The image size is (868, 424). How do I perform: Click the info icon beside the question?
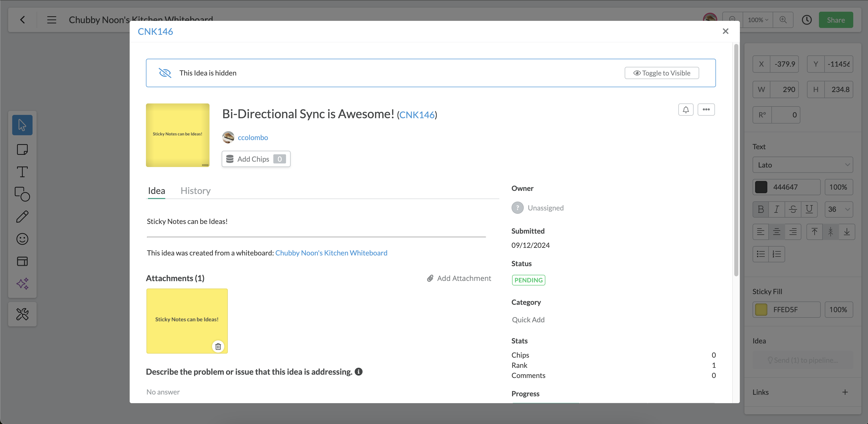(x=358, y=371)
